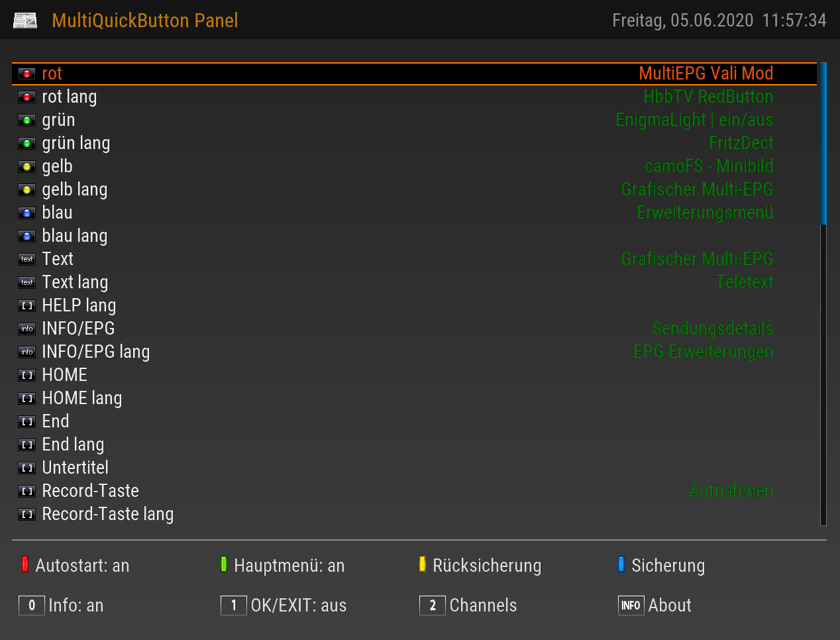Click the newspaper icon in the title bar
This screenshot has height=640, width=840.
[x=25, y=21]
